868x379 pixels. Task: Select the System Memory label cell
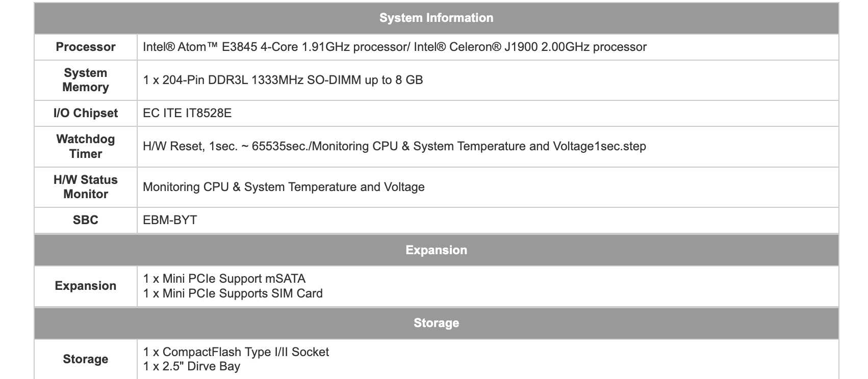click(86, 80)
